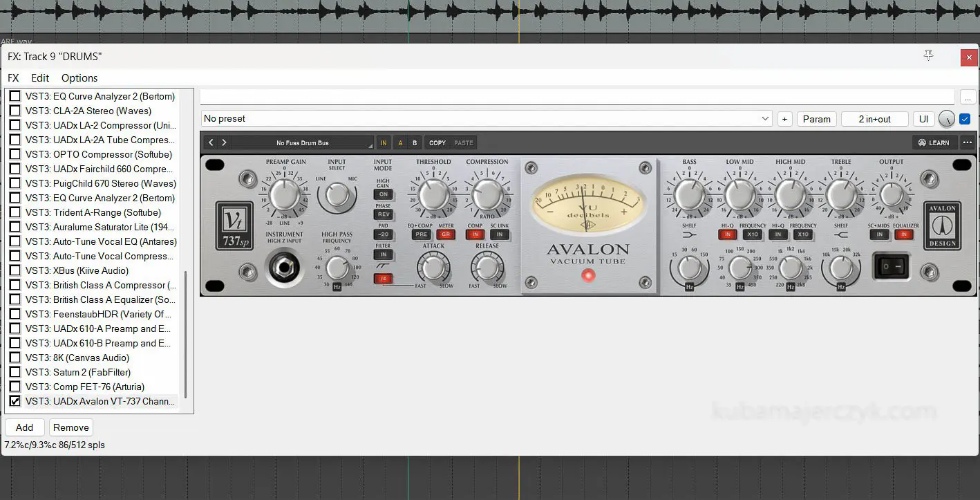Viewport: 980px width, 500px height.
Task: Toggle the compressor COMP IN switch
Action: click(475, 234)
